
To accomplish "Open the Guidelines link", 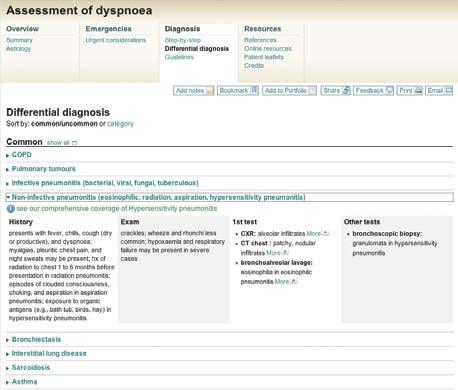I will click(x=179, y=57).
